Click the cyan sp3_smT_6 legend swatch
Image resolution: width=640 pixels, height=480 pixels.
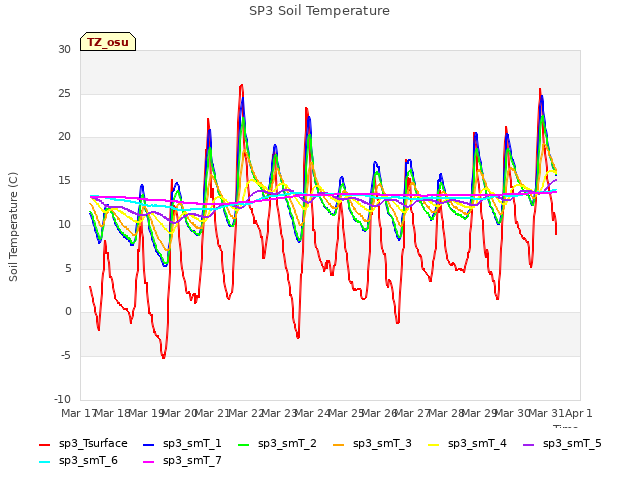(44, 462)
